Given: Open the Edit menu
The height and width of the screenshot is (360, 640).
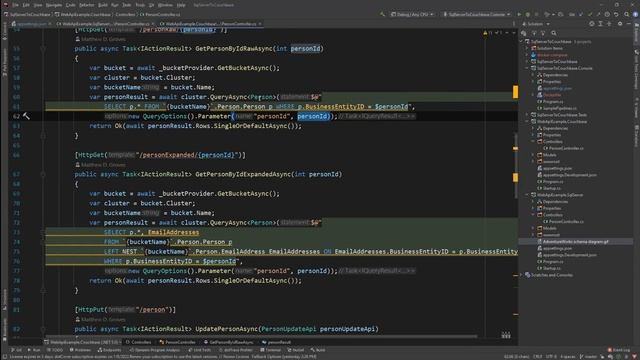Looking at the screenshot, I should click(26, 5).
